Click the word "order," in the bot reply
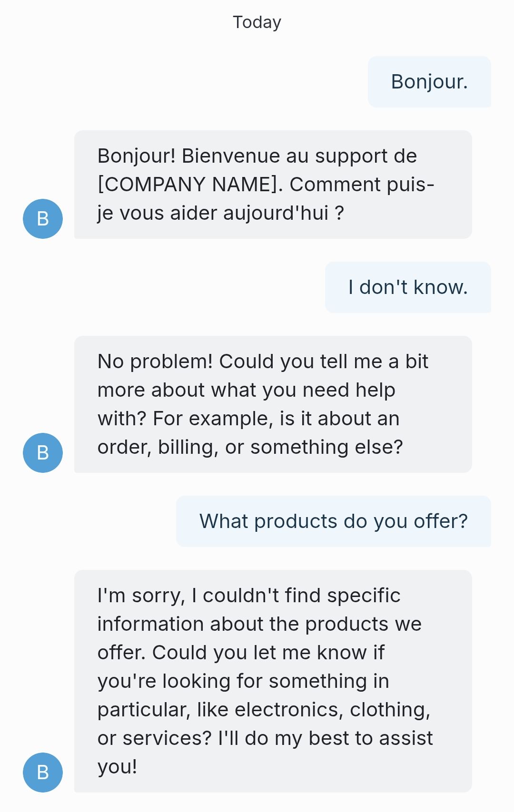The height and width of the screenshot is (812, 514). [124, 447]
